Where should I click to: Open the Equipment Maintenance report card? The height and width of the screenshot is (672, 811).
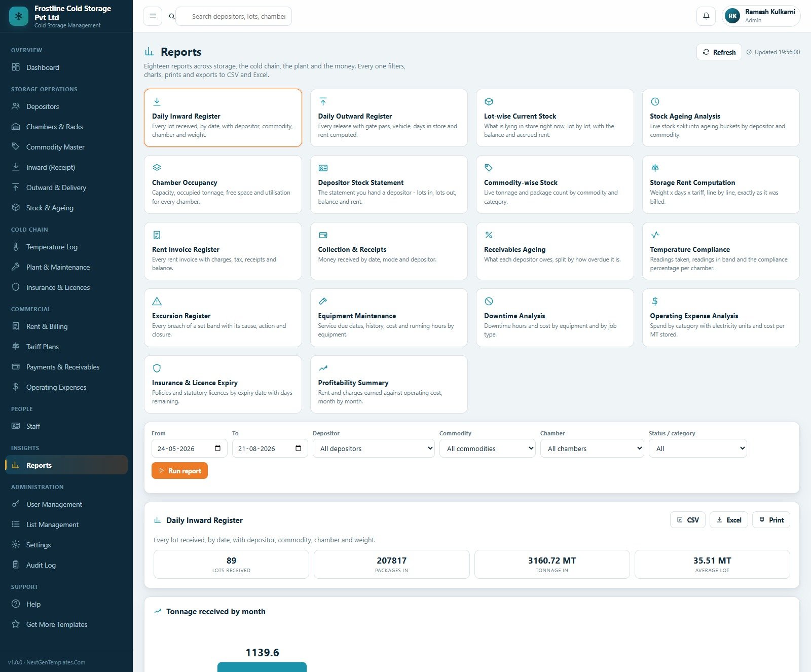coord(389,318)
